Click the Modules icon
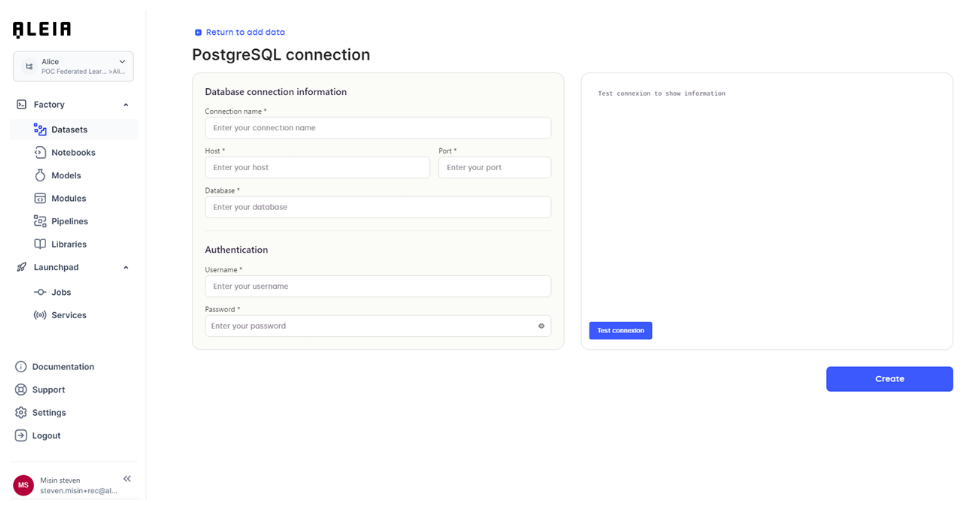 (x=40, y=198)
